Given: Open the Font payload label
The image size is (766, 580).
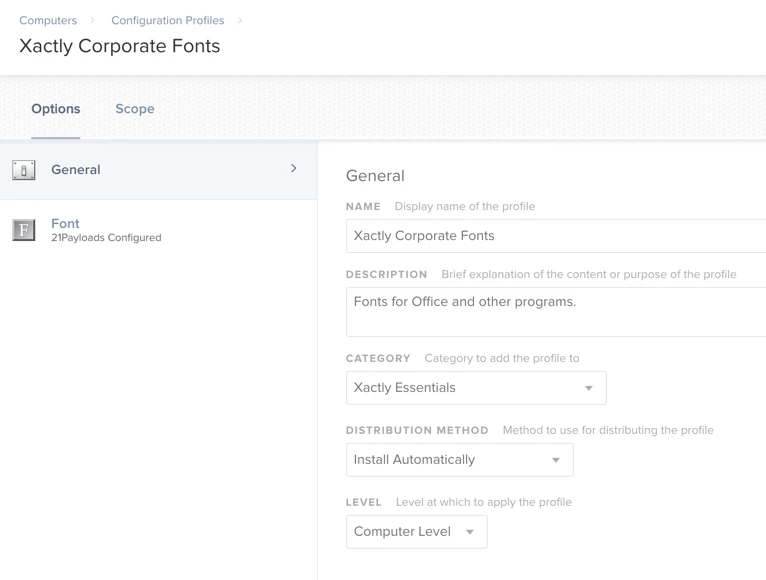Looking at the screenshot, I should coord(65,224).
